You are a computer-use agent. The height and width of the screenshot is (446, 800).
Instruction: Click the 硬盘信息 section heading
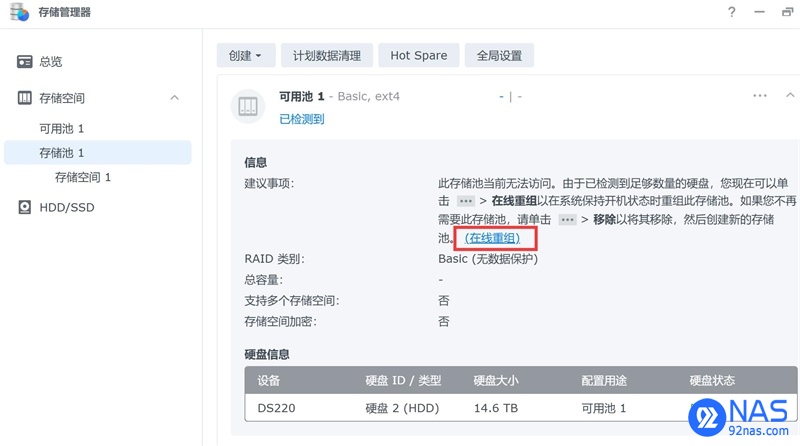coord(267,354)
